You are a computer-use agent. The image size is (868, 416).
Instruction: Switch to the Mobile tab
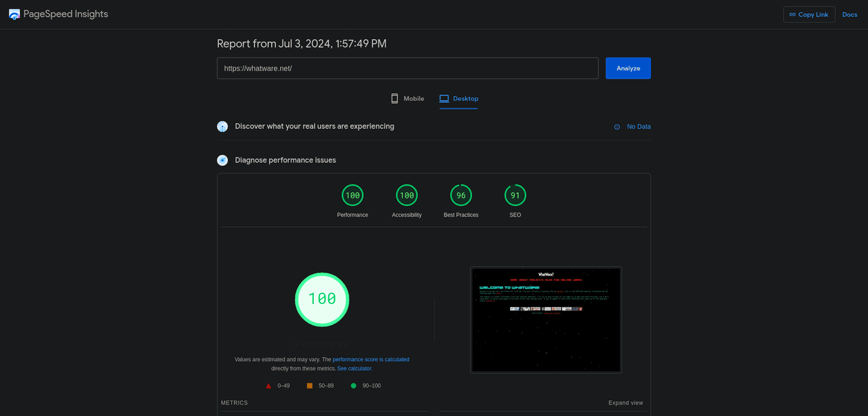(x=408, y=99)
